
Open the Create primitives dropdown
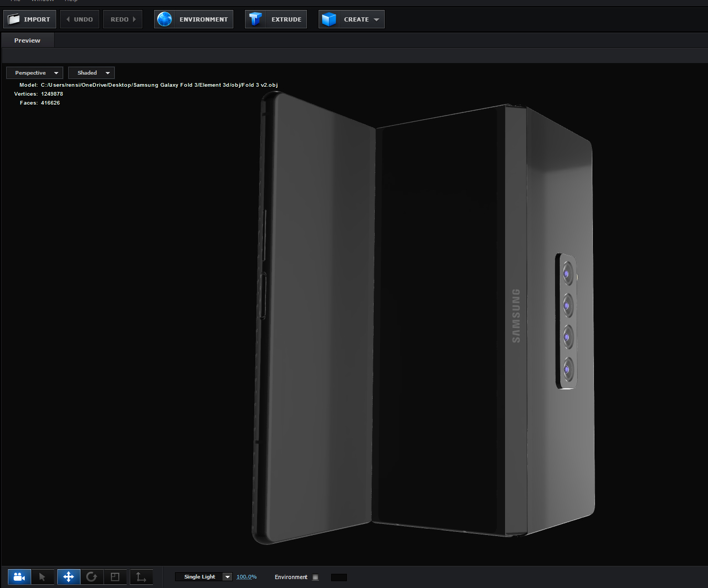(352, 19)
